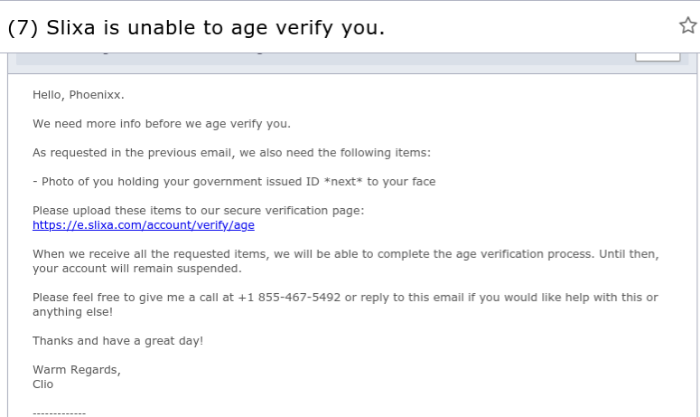Click the partially hidden button in message header
The height and width of the screenshot is (417, 700).
click(x=658, y=57)
